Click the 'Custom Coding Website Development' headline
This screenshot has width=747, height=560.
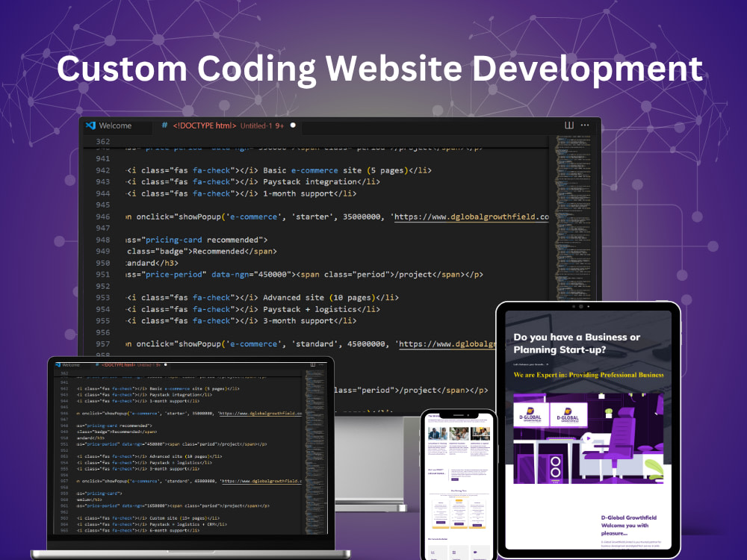click(x=379, y=69)
